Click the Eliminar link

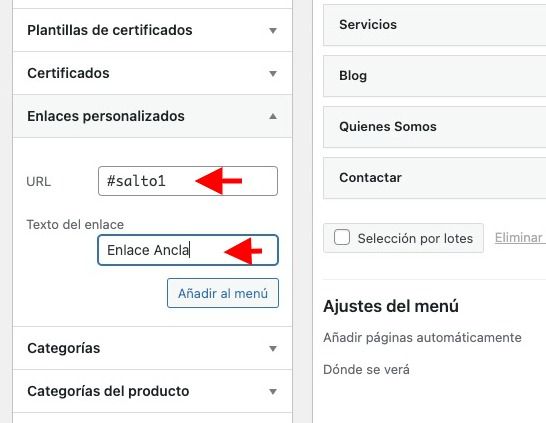520,238
